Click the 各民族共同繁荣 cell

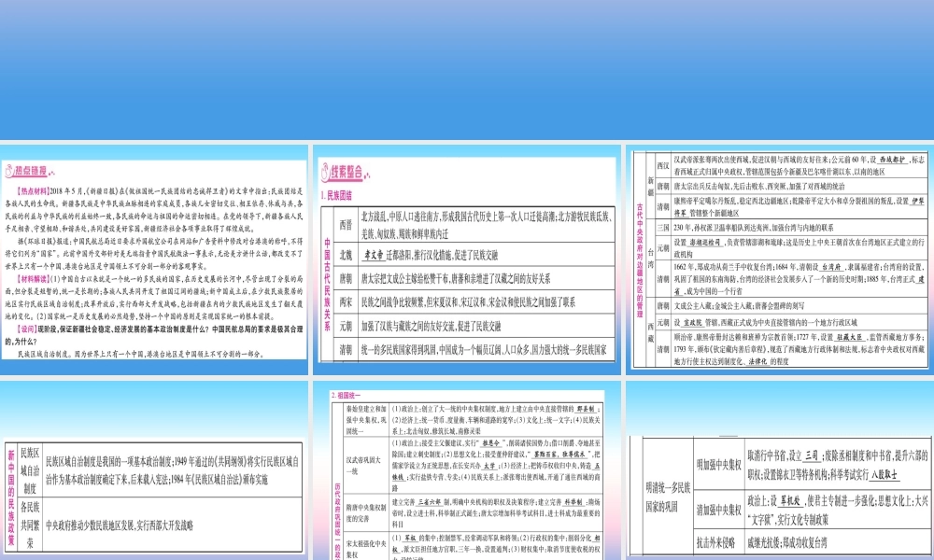[30, 525]
